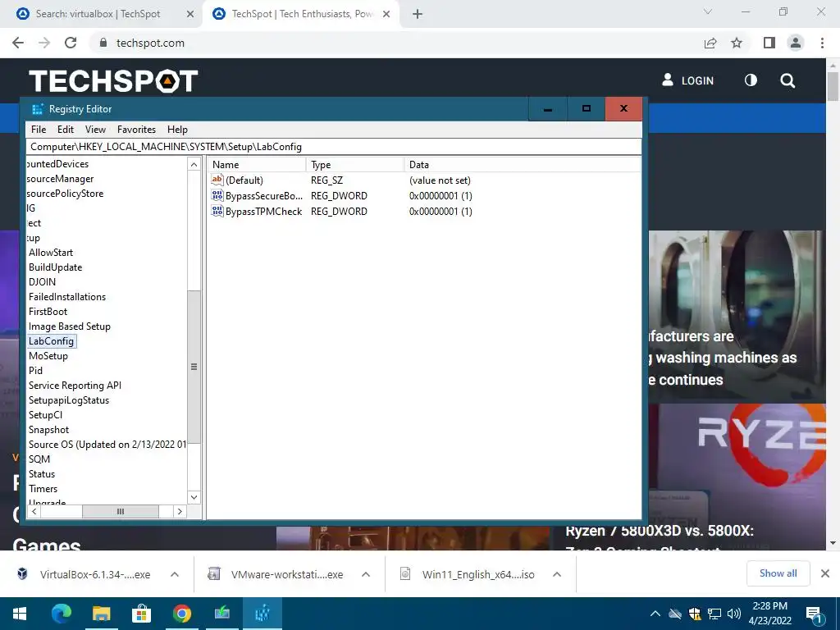Close the Chrome downloads bar
The image size is (840, 630).
(825, 573)
